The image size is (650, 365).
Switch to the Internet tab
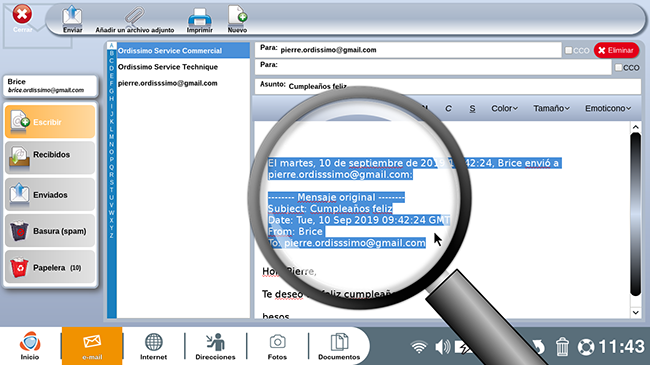[153, 346]
